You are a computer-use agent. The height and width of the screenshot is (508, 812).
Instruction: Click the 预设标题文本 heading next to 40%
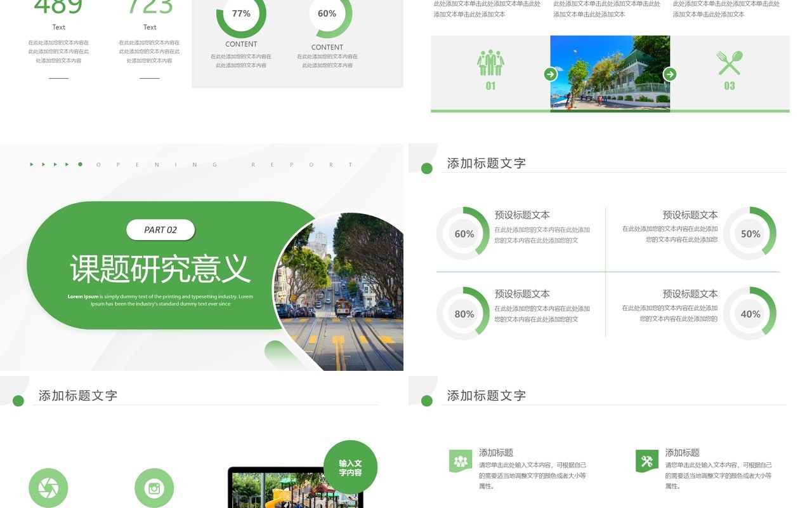690,294
